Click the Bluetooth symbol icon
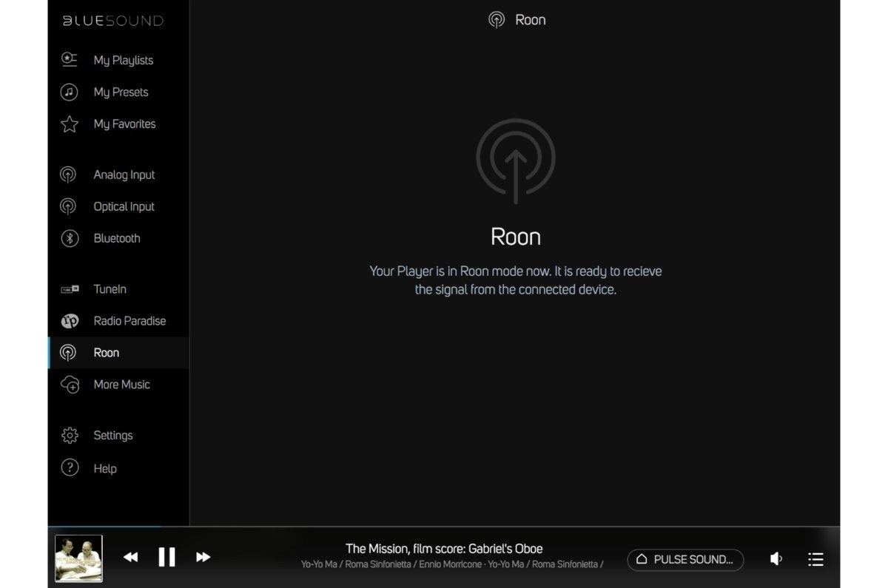Image resolution: width=888 pixels, height=588 pixels. (69, 238)
